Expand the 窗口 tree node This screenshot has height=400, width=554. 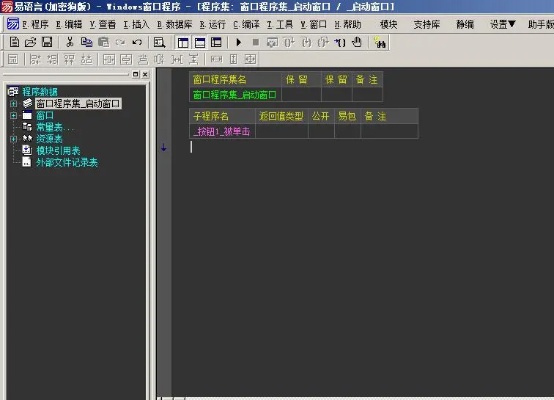pyautogui.click(x=13, y=115)
